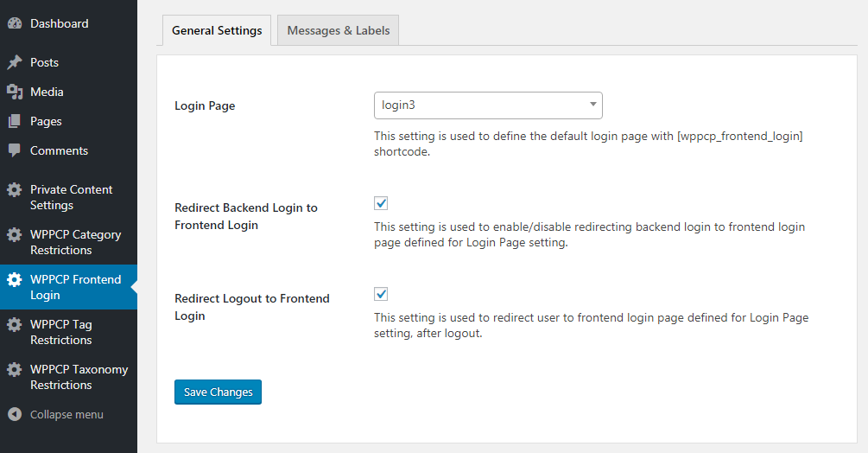
Task: Click the Private Content Settings gear icon
Action: coord(15,190)
